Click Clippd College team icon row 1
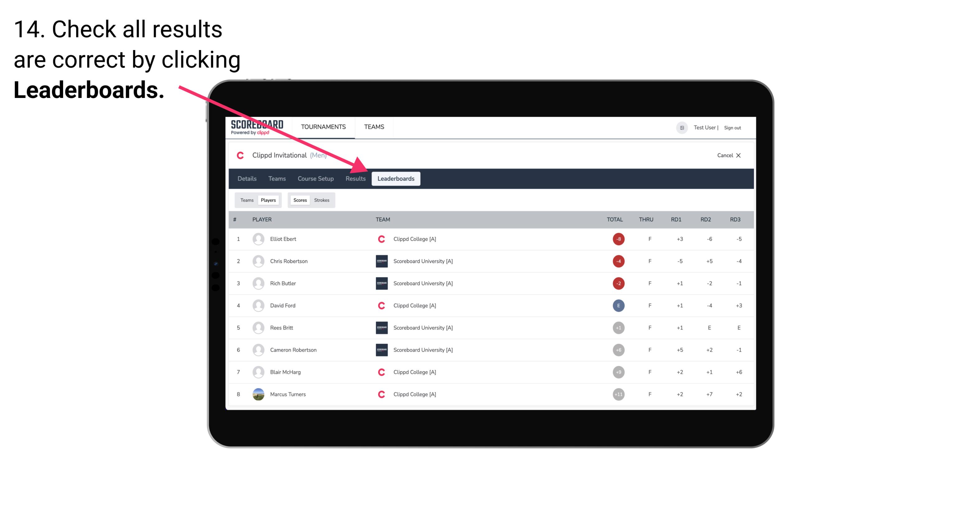This screenshot has width=980, height=527. 380,239
